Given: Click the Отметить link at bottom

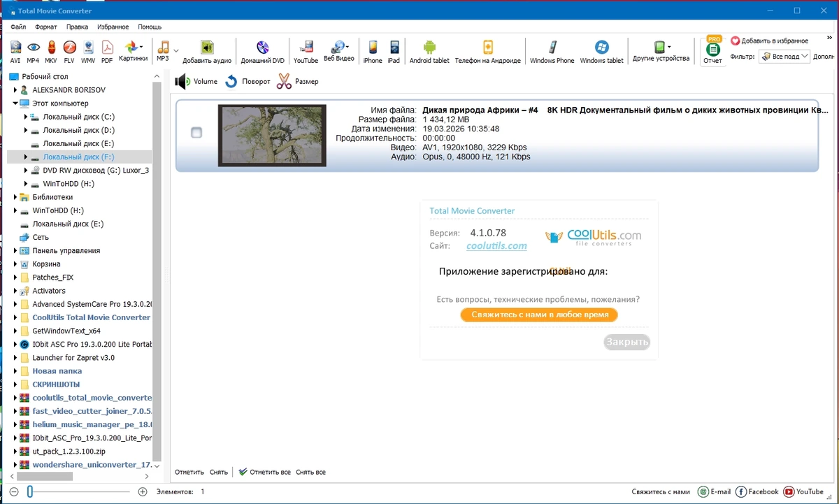Looking at the screenshot, I should click(x=189, y=472).
